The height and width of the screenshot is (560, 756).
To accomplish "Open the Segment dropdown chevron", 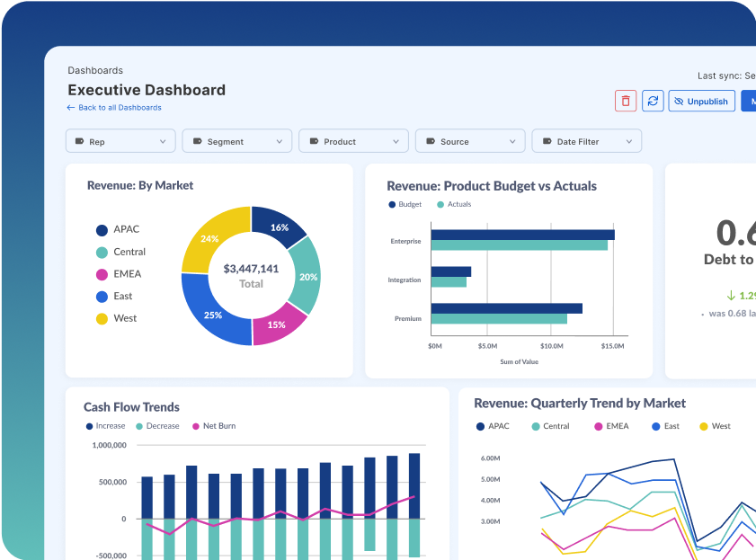I will coord(280,142).
